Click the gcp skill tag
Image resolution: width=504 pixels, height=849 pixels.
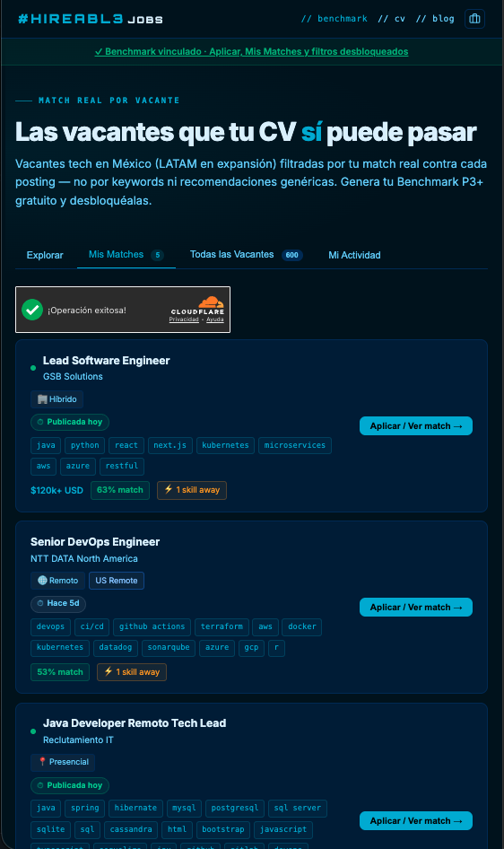pos(251,648)
